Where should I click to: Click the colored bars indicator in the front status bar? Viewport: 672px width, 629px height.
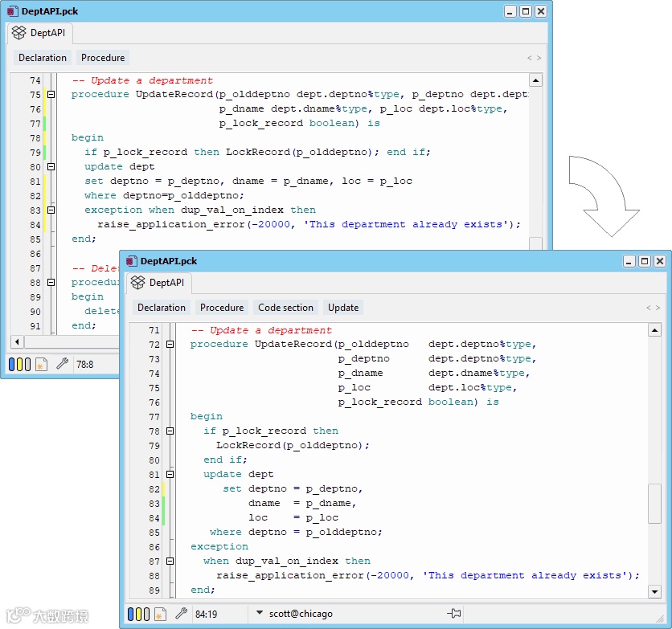tap(137, 614)
